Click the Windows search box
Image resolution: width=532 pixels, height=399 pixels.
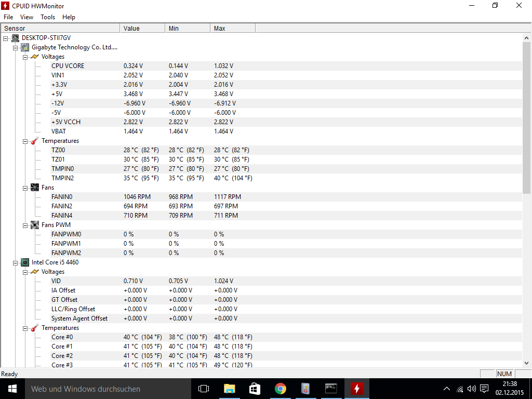coord(108,389)
